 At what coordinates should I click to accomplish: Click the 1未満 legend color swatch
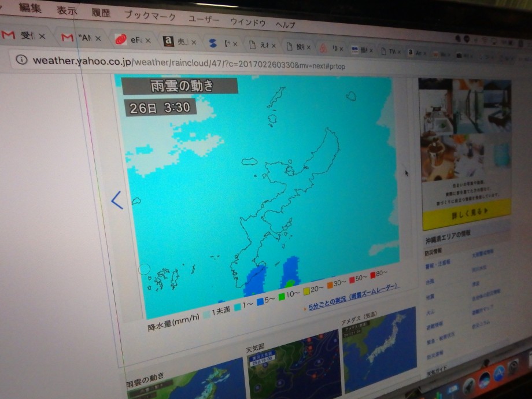click(x=206, y=315)
